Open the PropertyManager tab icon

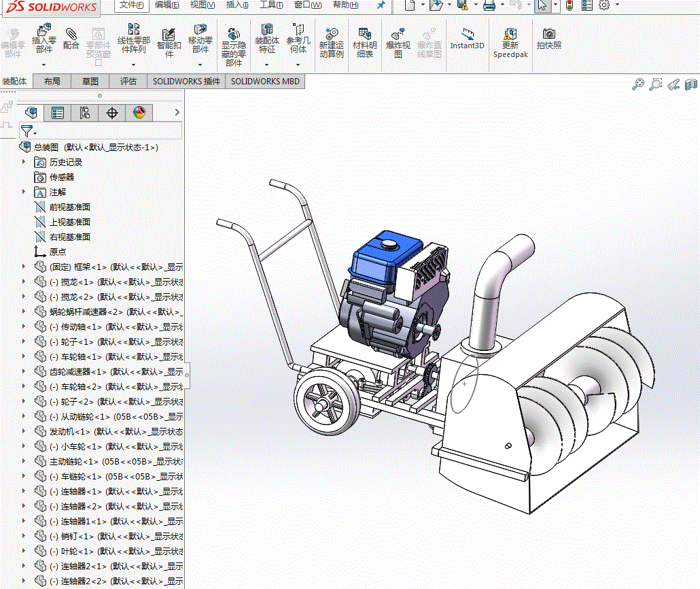58,113
